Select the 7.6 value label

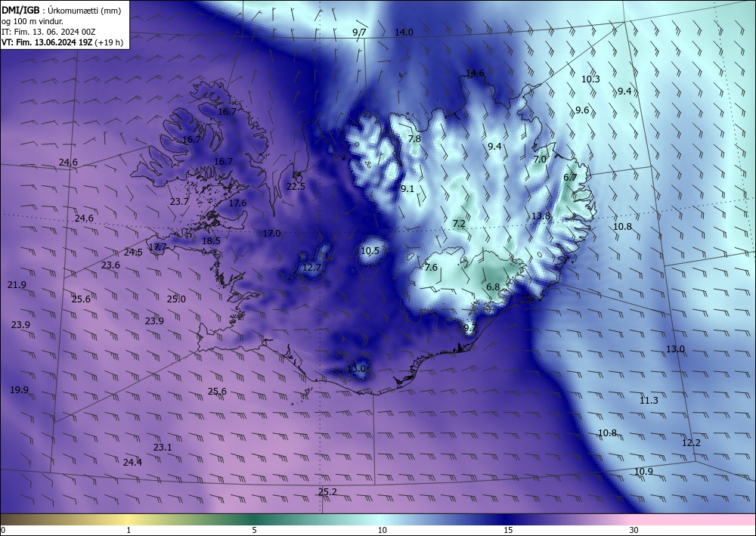tap(431, 268)
